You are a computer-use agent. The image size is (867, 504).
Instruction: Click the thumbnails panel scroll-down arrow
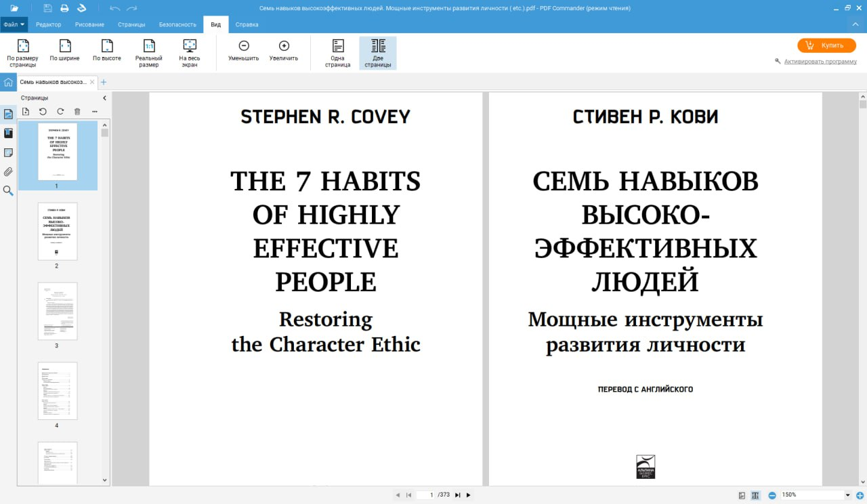pos(105,480)
